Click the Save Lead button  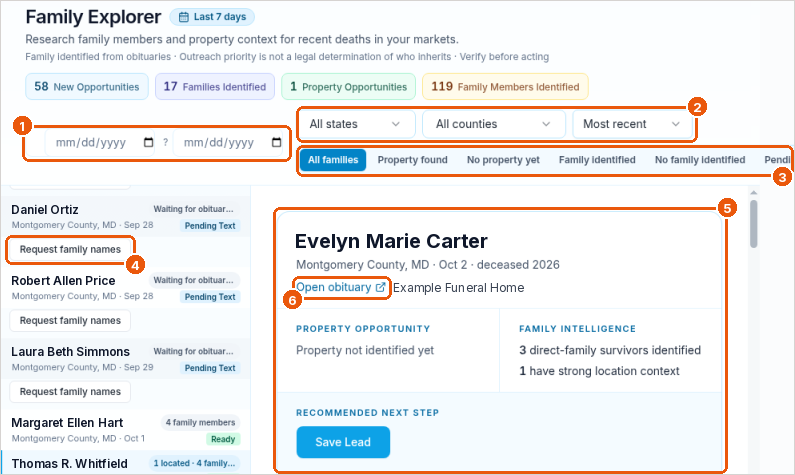(343, 442)
